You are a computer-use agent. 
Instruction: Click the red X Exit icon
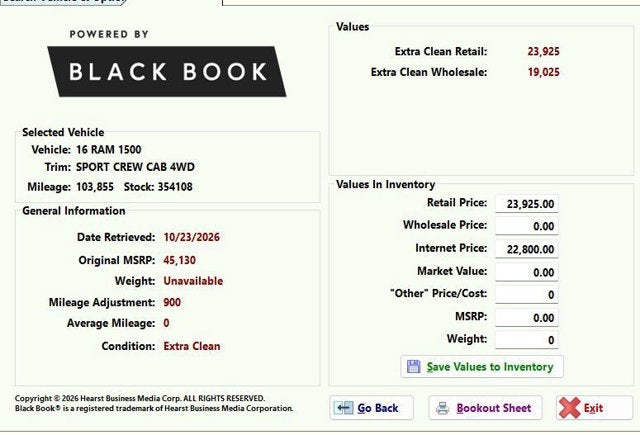[569, 408]
